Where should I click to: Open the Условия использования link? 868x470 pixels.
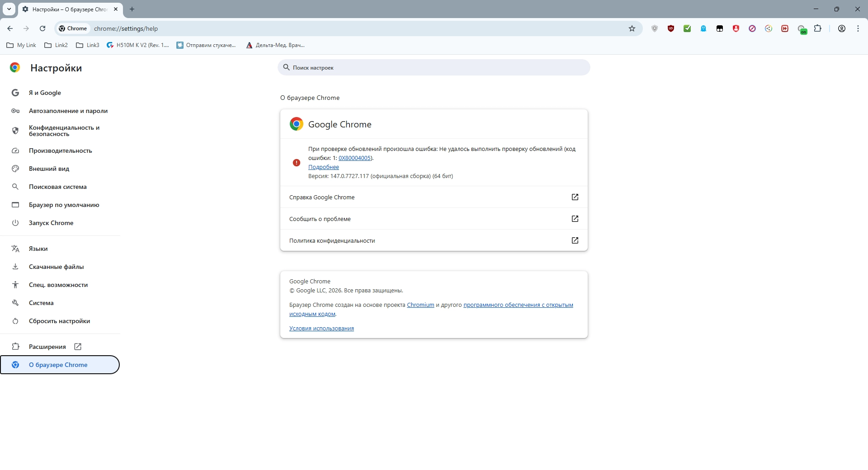321,329
